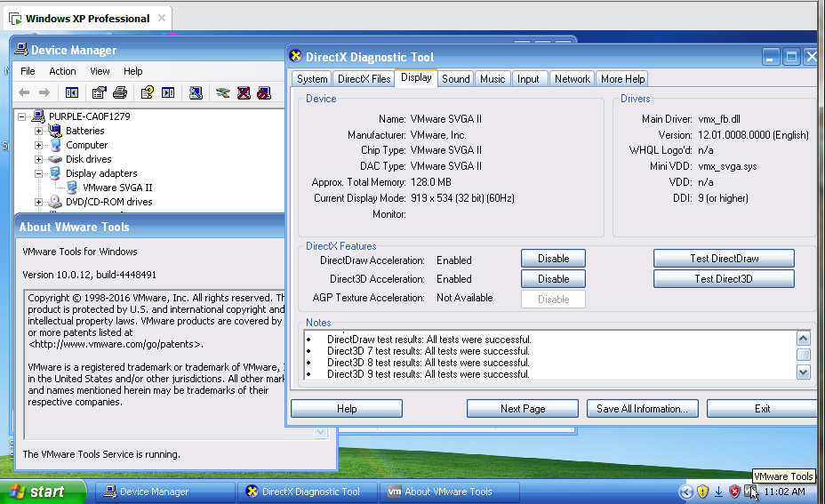825x504 pixels.
Task: Click the PURPLE-CA0F1279 computer root icon
Action: 38,116
